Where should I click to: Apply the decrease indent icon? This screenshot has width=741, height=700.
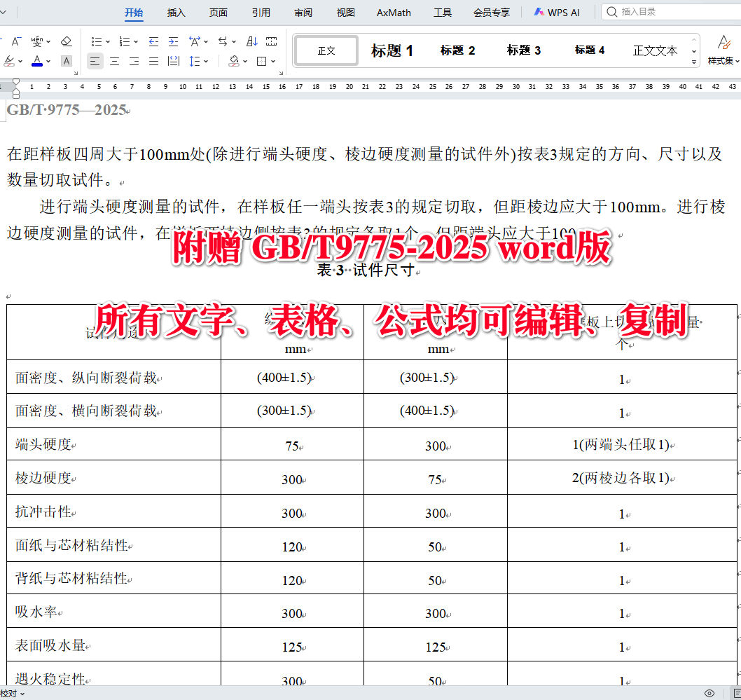click(x=153, y=41)
